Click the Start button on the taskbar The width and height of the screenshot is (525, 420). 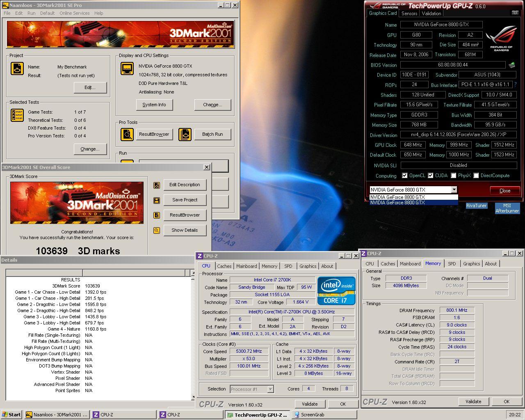11,415
